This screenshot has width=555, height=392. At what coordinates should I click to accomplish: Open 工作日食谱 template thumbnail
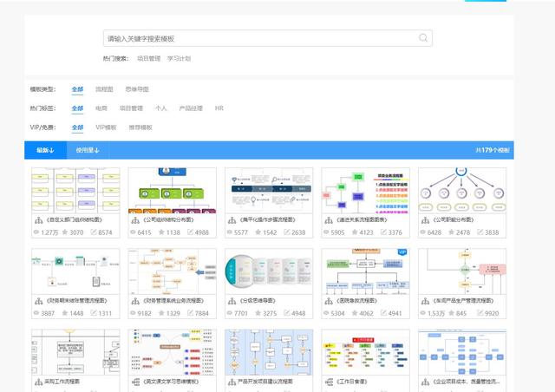(x=365, y=352)
